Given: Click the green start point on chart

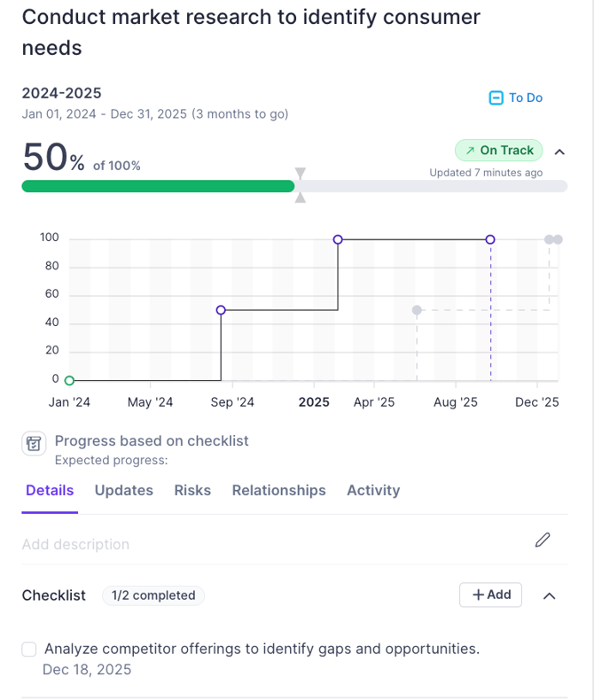Looking at the screenshot, I should coord(69,381).
